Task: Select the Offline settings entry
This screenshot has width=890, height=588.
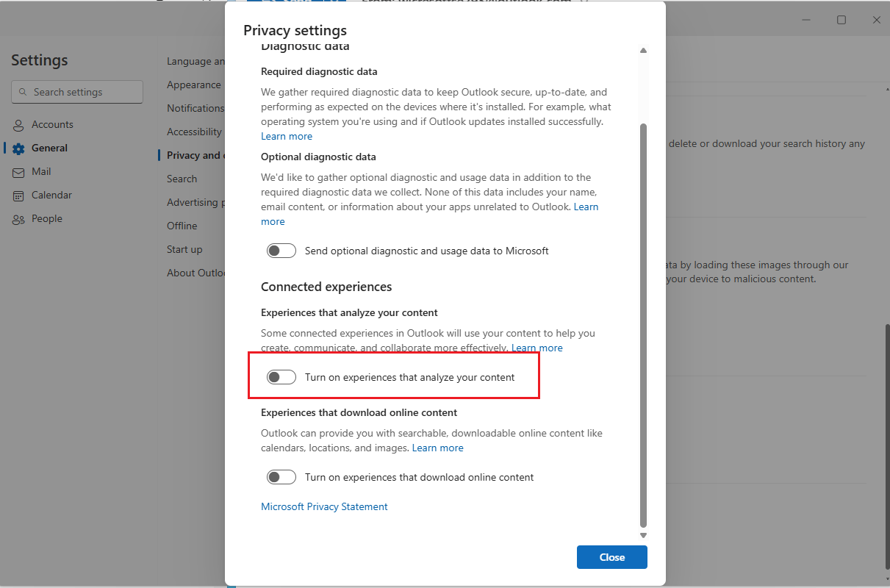Action: (x=182, y=226)
